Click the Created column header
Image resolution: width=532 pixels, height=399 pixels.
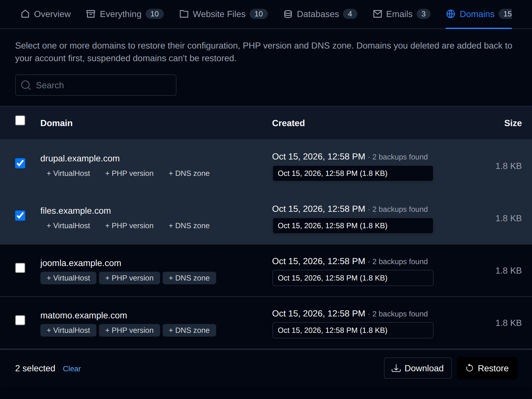288,123
